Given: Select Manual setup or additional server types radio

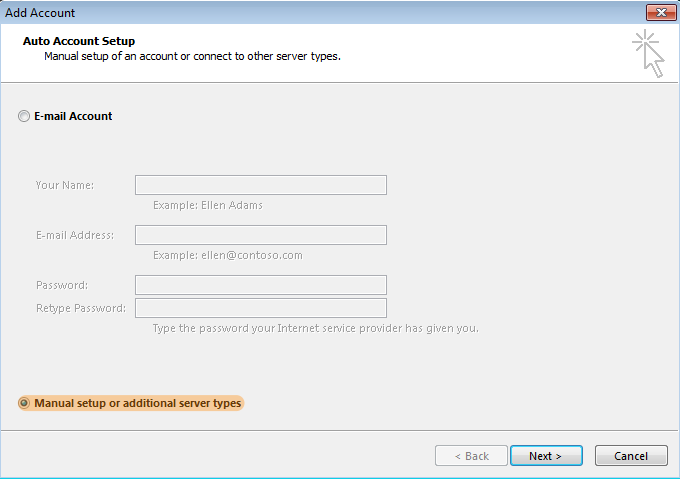Looking at the screenshot, I should pyautogui.click(x=24, y=403).
